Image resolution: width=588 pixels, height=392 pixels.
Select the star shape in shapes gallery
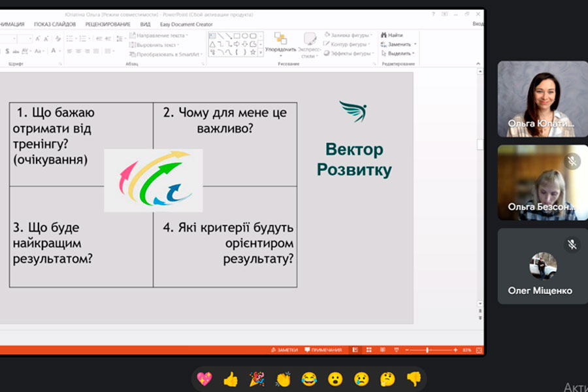point(253,52)
